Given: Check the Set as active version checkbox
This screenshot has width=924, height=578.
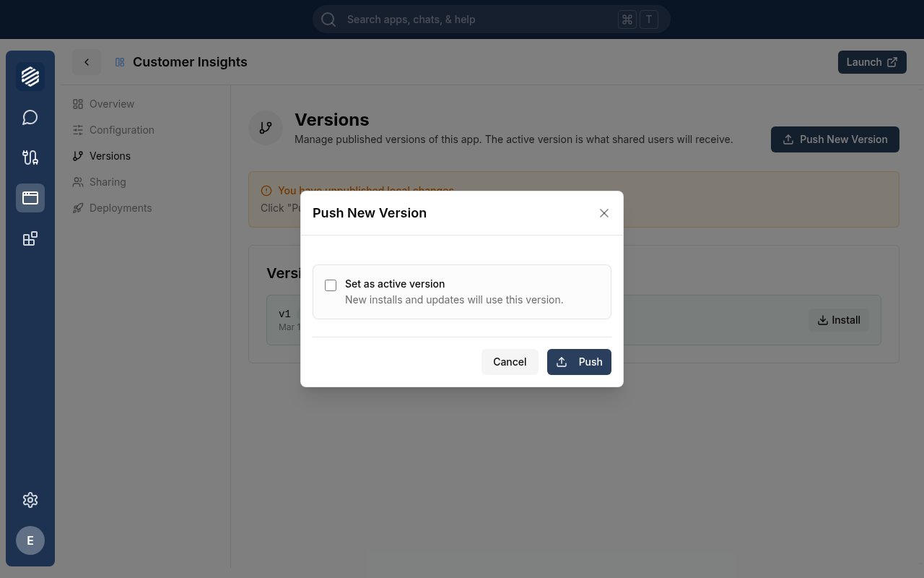Looking at the screenshot, I should point(331,285).
